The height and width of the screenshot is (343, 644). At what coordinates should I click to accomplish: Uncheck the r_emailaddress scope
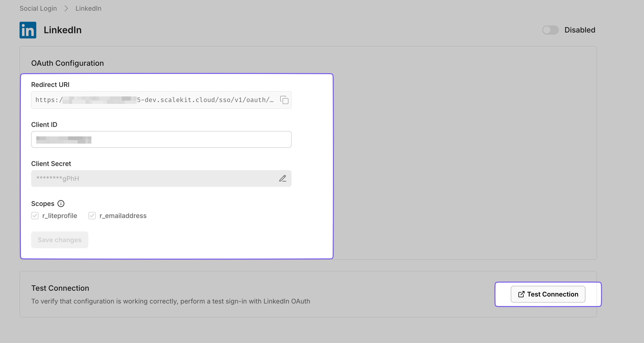click(x=92, y=216)
